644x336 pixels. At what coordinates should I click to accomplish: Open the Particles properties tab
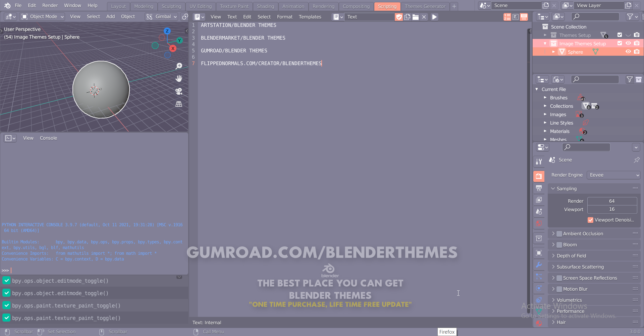(x=539, y=276)
